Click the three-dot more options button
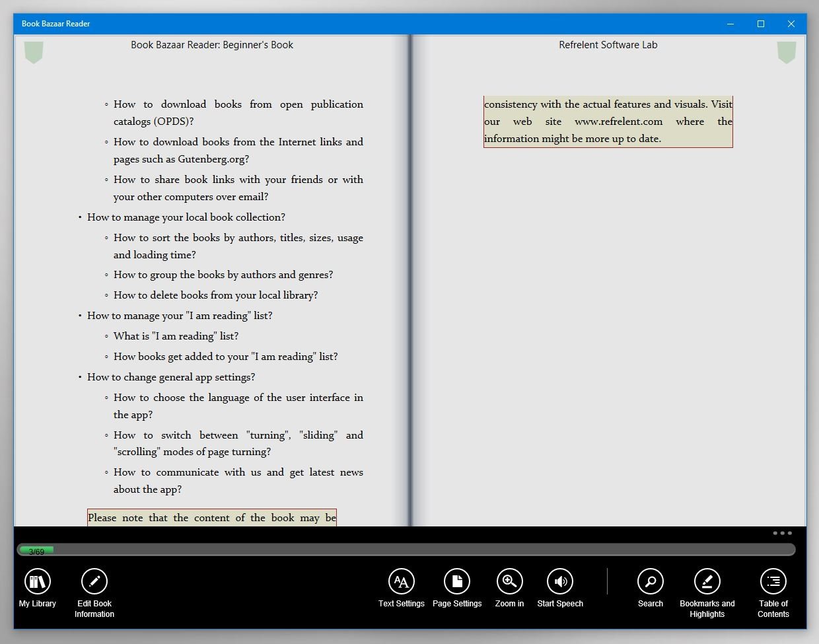 782,533
